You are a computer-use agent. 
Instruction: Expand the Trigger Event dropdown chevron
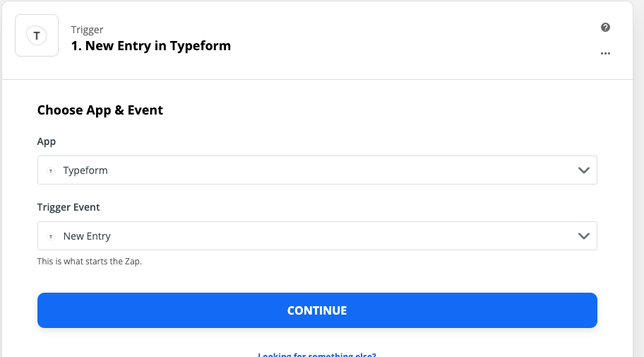(x=583, y=236)
